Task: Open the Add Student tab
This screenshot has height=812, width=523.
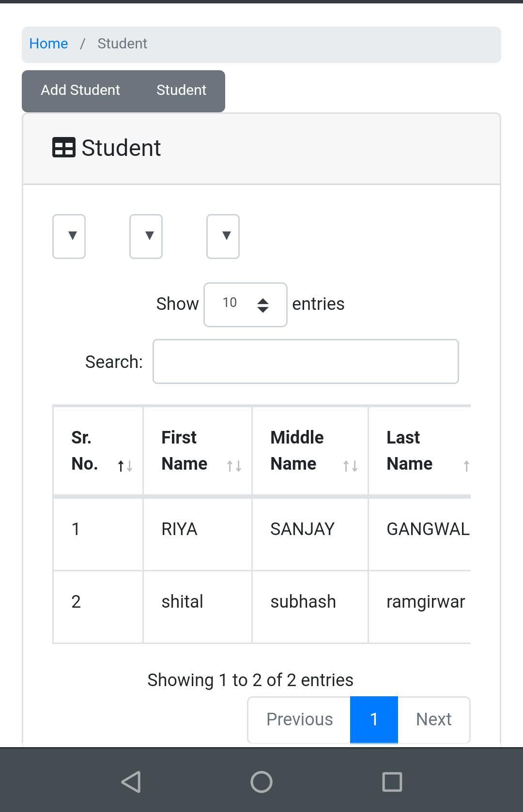Action: [x=80, y=91]
